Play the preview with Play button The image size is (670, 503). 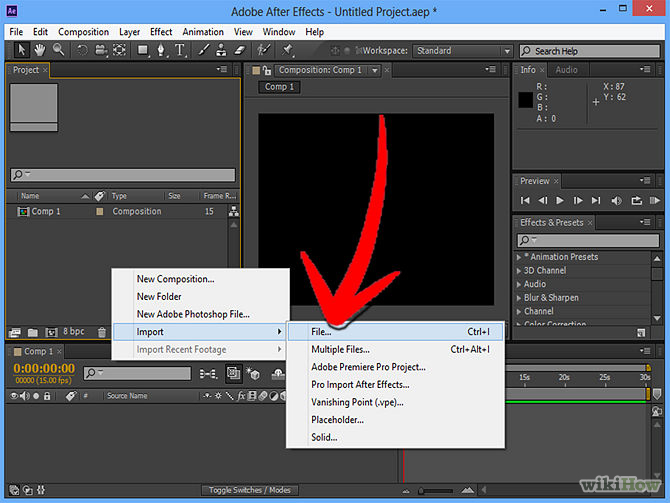(559, 200)
